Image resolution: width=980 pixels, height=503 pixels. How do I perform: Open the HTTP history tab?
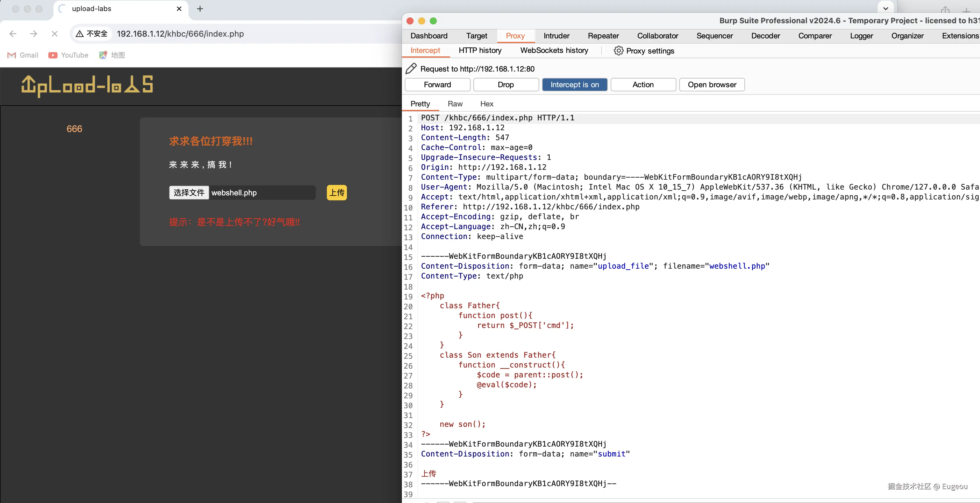[480, 50]
